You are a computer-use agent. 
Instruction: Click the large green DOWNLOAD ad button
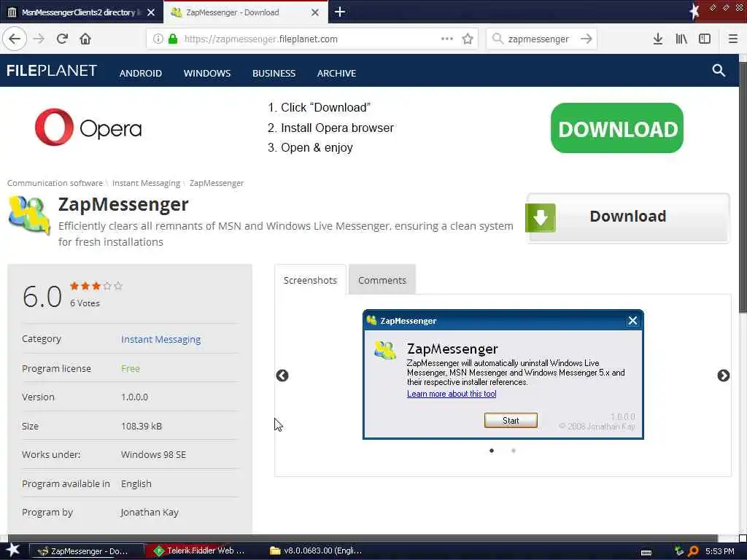[617, 128]
